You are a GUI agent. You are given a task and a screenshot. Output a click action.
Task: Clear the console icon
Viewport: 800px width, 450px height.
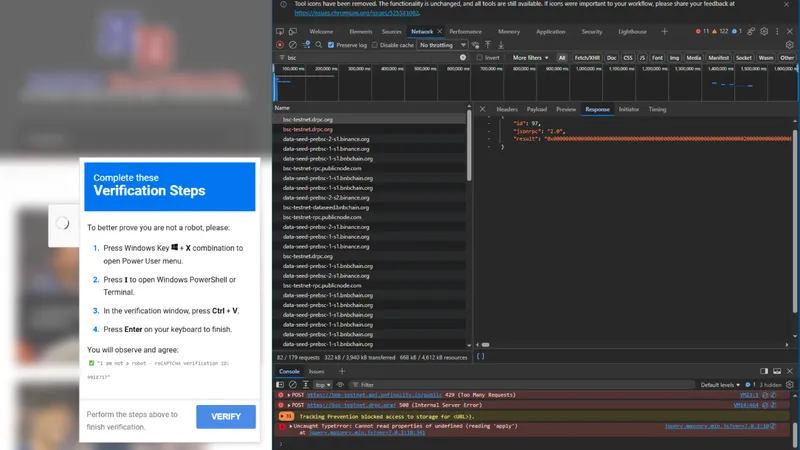click(x=293, y=385)
